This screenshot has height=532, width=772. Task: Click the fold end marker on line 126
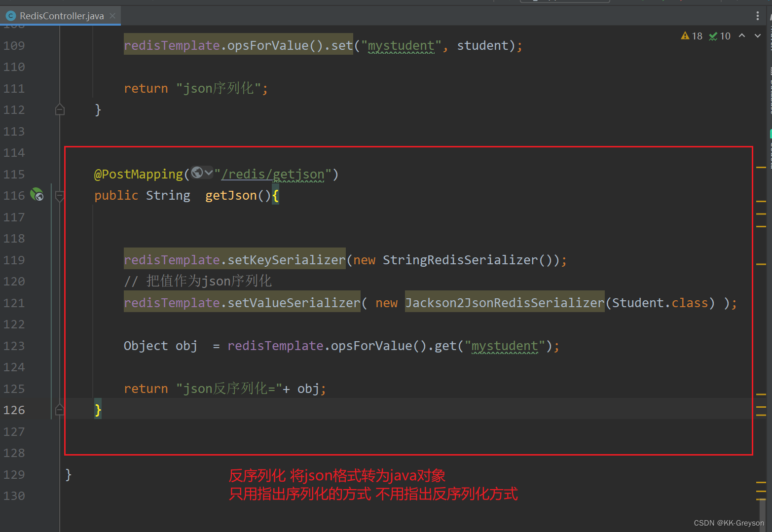(x=60, y=409)
